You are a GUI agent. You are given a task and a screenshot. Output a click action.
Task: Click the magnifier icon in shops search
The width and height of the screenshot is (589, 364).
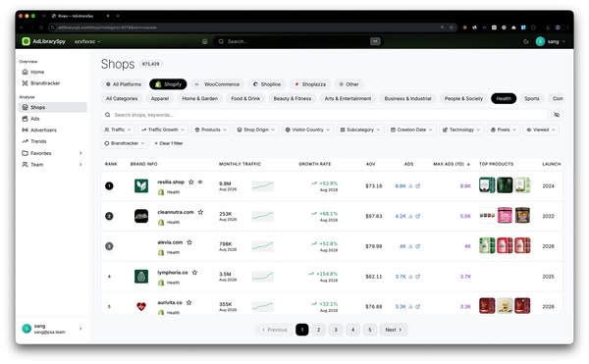click(x=107, y=115)
